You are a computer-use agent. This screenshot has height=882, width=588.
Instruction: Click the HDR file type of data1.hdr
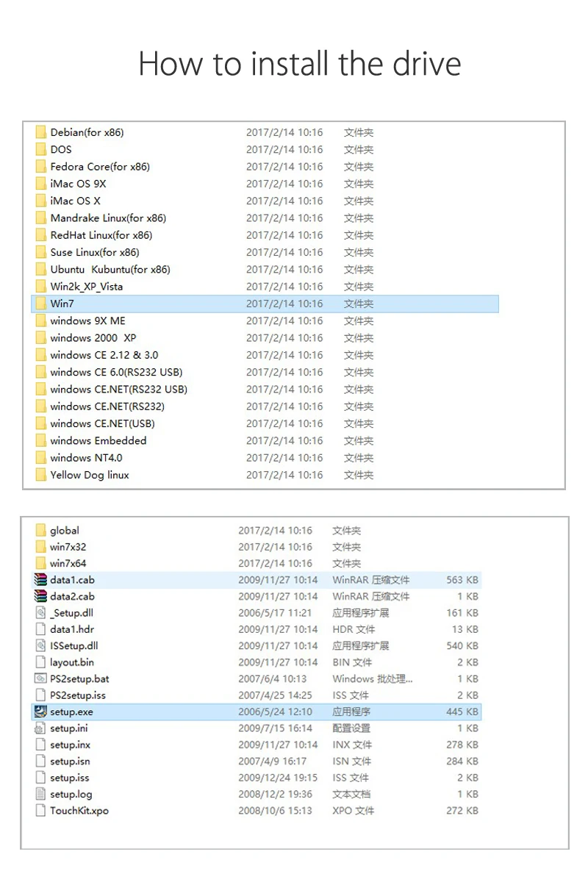354,629
